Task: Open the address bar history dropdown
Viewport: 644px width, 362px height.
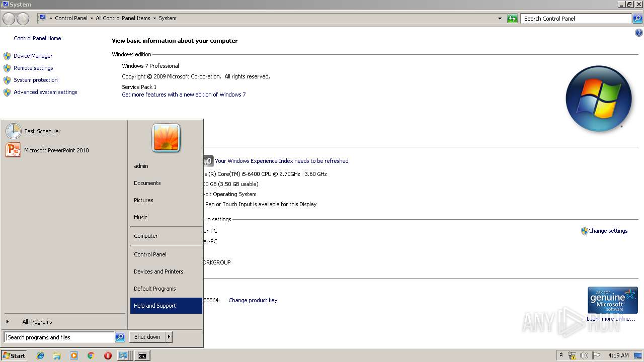Action: point(500,19)
